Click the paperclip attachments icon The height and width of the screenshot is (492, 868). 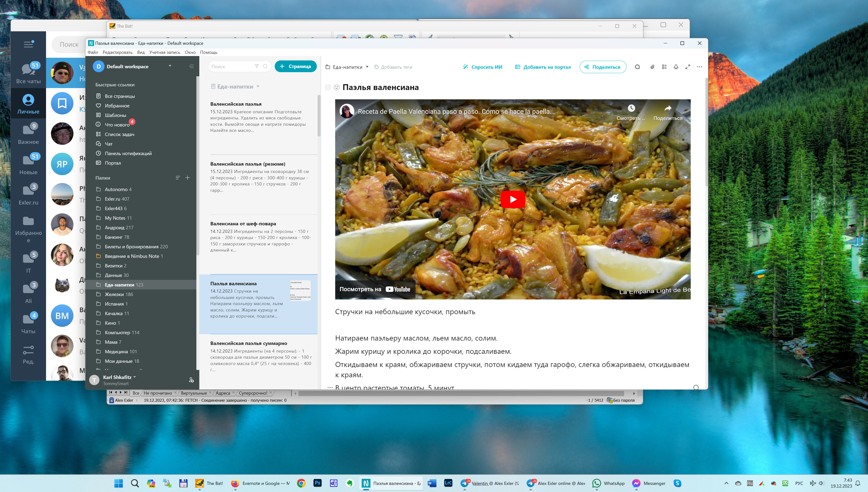pyautogui.click(x=652, y=67)
